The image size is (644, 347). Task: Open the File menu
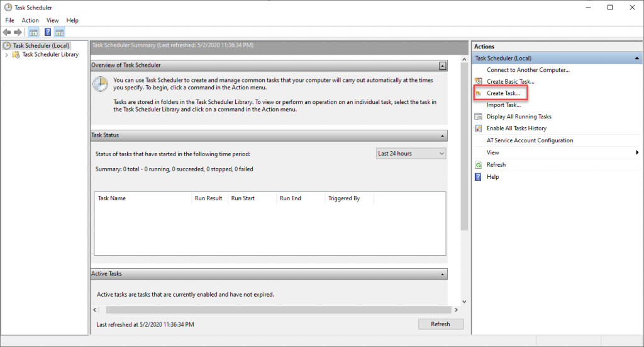point(10,20)
